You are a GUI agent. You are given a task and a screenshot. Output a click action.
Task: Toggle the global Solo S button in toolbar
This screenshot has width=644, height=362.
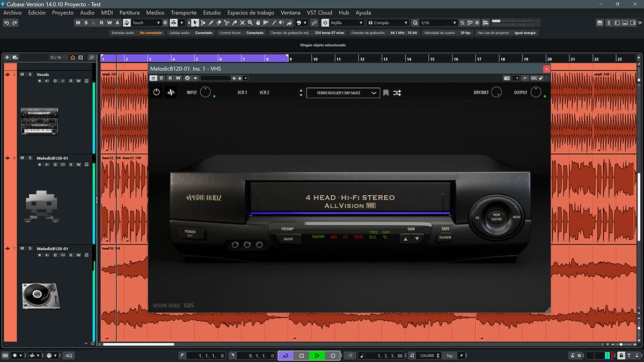86,23
